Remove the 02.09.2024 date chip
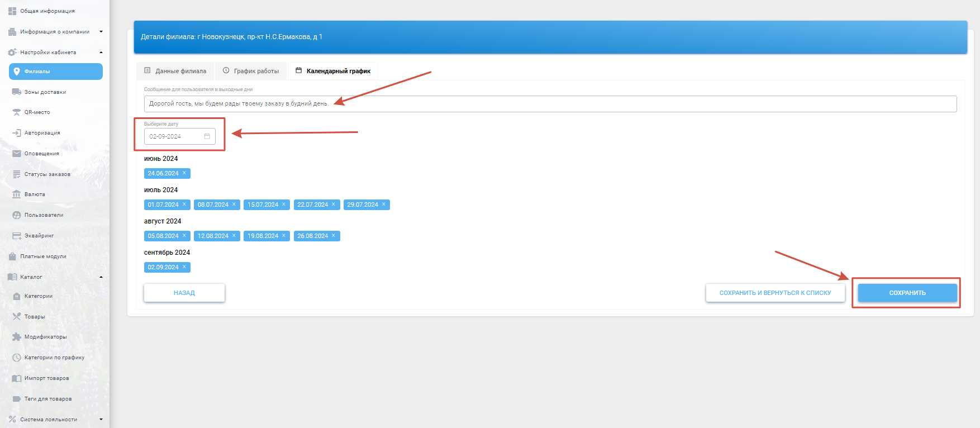980x428 pixels. point(184,267)
